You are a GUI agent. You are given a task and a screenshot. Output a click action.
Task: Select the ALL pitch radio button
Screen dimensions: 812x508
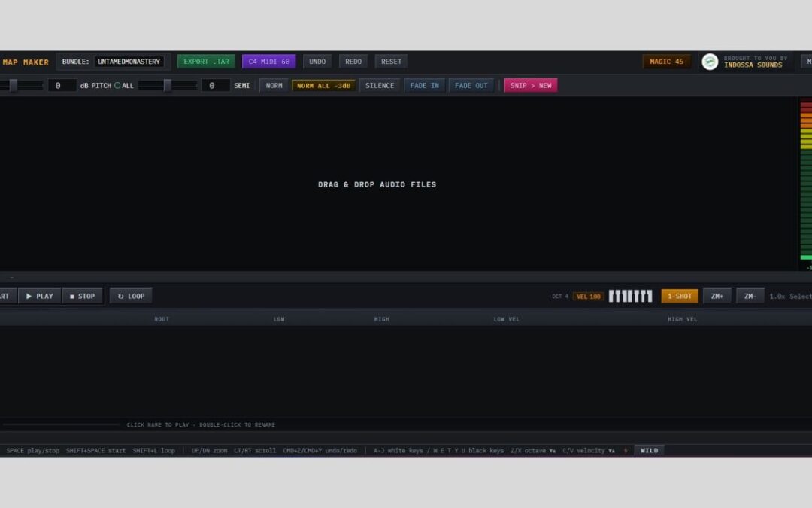(117, 86)
